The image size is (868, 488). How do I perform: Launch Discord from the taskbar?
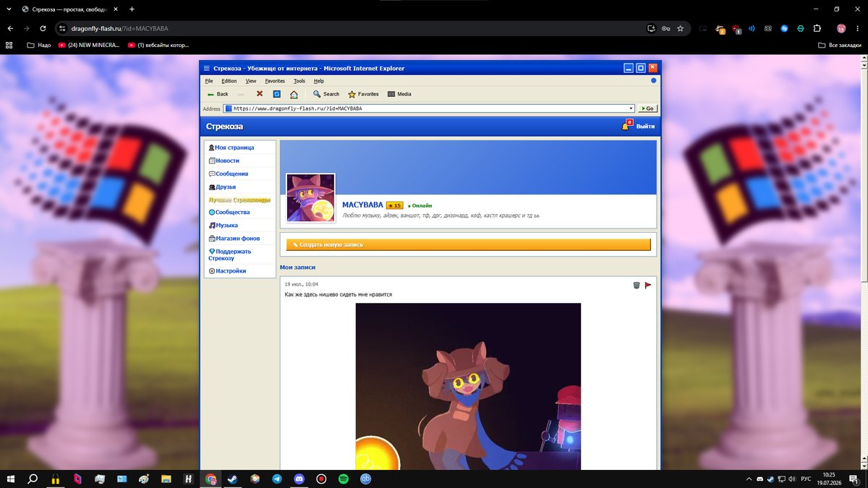[x=299, y=479]
